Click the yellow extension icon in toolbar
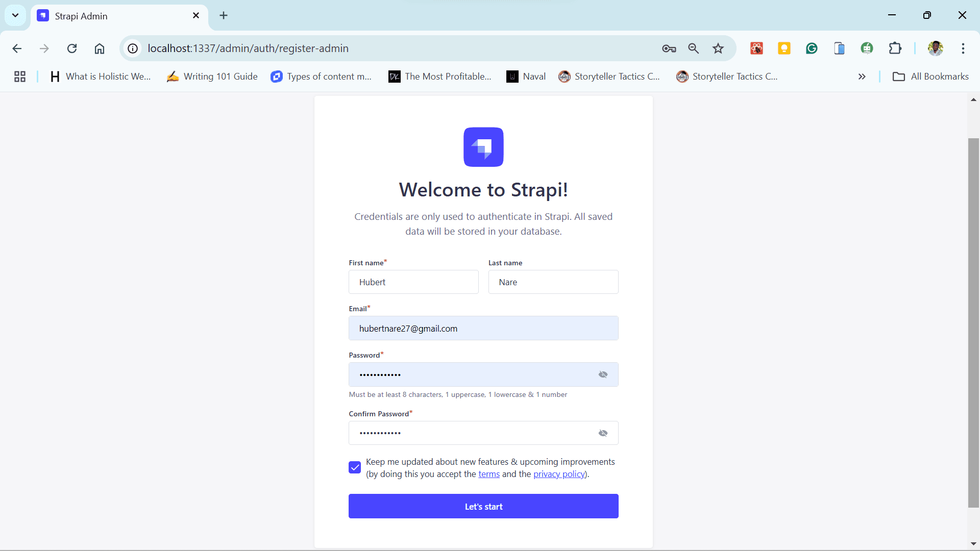 click(x=784, y=48)
